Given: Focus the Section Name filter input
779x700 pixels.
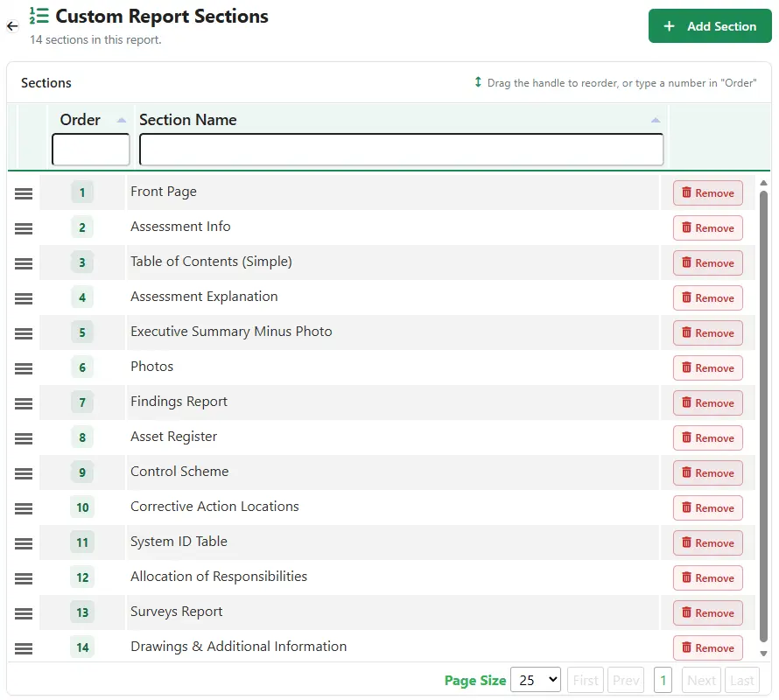Looking at the screenshot, I should [x=402, y=149].
